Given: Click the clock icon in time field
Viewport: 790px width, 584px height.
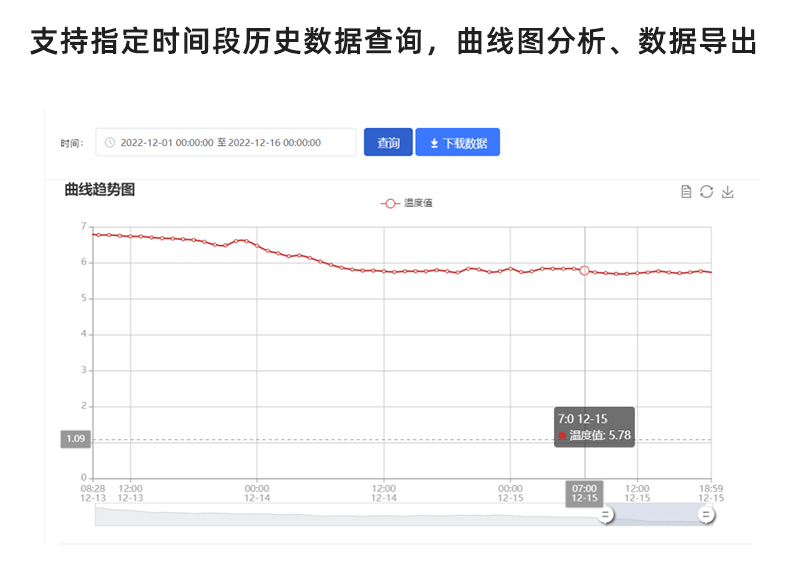Looking at the screenshot, I should point(110,143).
